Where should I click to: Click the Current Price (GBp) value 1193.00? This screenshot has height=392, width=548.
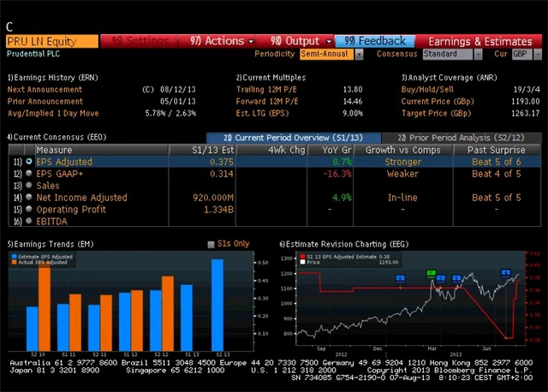tap(525, 101)
